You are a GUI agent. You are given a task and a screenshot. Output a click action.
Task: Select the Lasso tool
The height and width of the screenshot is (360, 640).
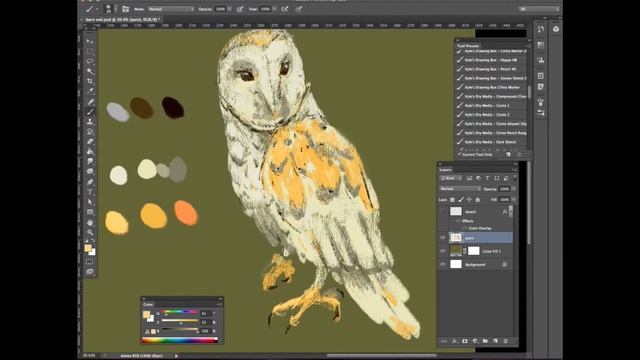(90, 61)
